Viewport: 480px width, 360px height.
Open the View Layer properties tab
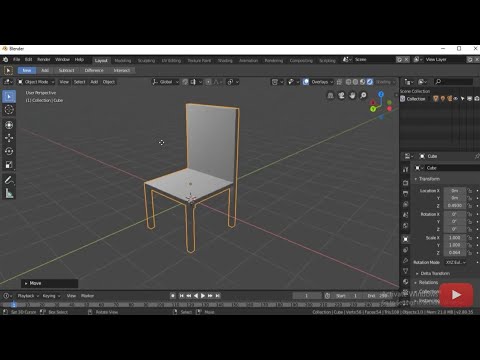pyautogui.click(x=406, y=204)
